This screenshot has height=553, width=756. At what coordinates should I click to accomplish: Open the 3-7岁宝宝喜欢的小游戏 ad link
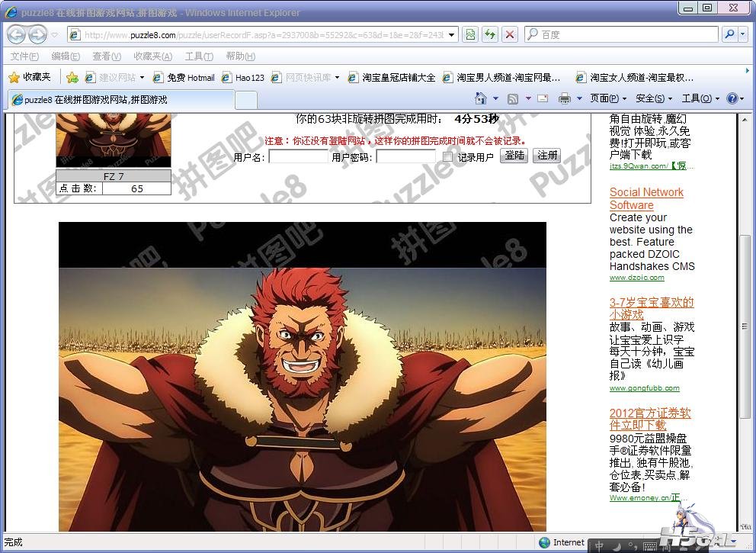[x=652, y=308]
